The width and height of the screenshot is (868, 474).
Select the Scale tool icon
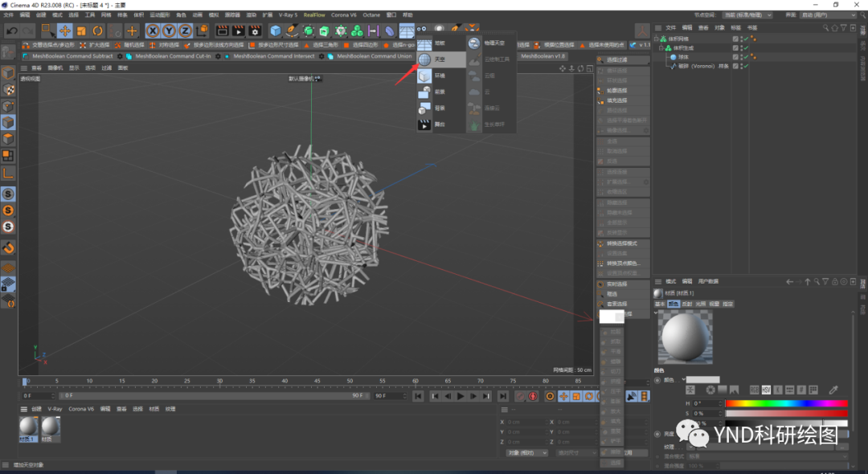[81, 31]
